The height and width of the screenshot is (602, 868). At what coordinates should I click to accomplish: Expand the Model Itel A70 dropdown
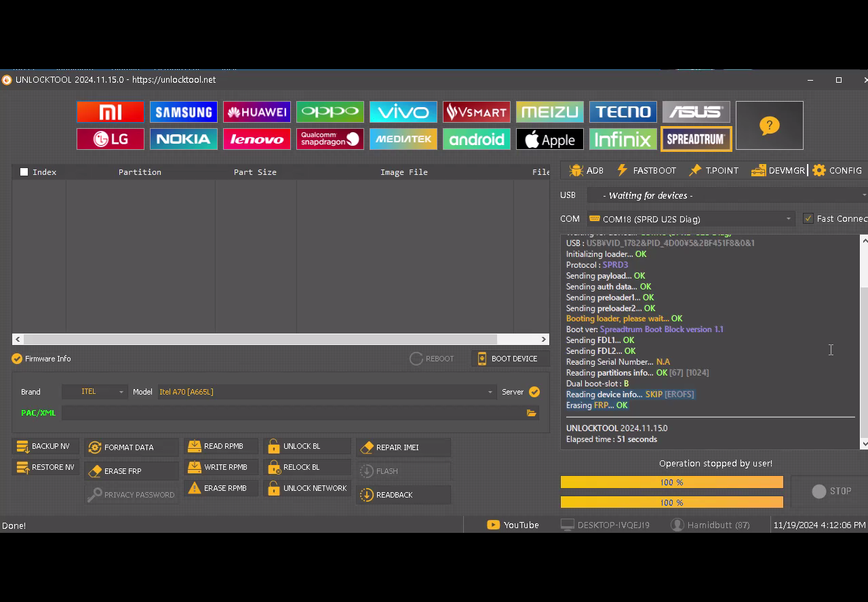click(x=326, y=392)
